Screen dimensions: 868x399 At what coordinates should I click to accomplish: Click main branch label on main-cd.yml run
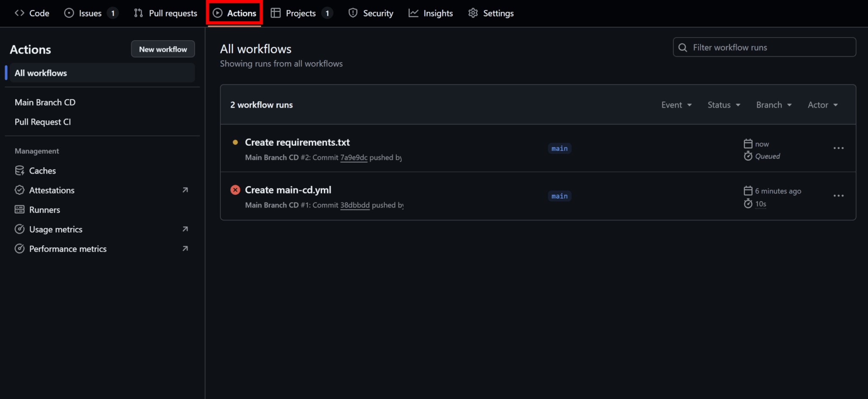[559, 196]
